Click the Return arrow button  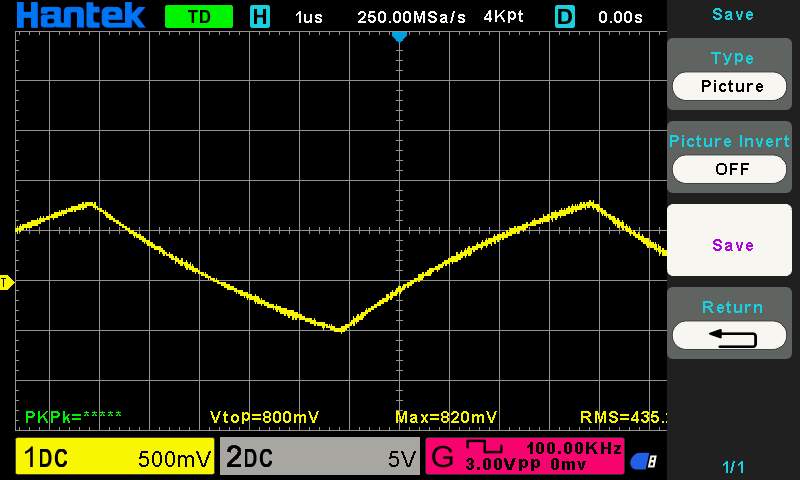click(729, 336)
